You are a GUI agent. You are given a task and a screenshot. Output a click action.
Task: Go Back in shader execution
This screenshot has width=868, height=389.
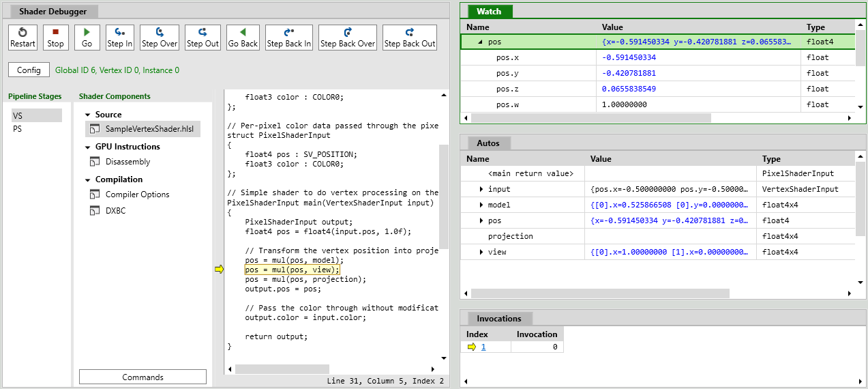(x=243, y=38)
